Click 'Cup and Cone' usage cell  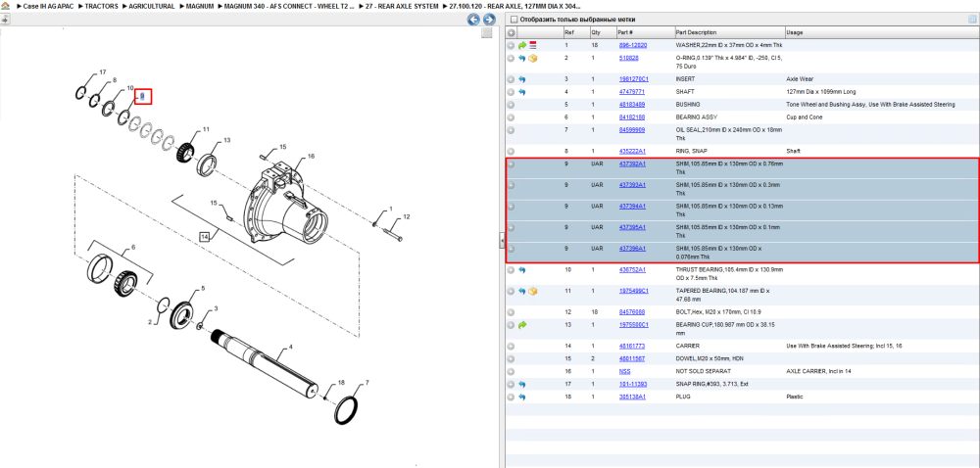pyautogui.click(x=804, y=117)
